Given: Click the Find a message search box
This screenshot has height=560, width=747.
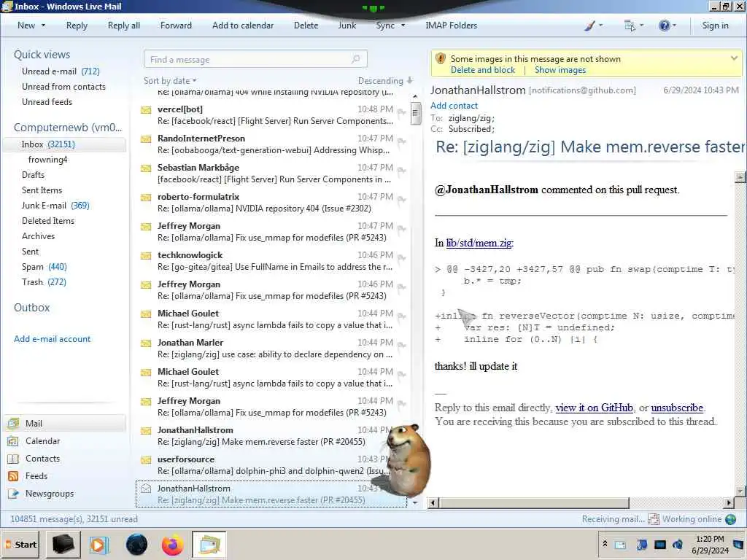Looking at the screenshot, I should [255, 59].
